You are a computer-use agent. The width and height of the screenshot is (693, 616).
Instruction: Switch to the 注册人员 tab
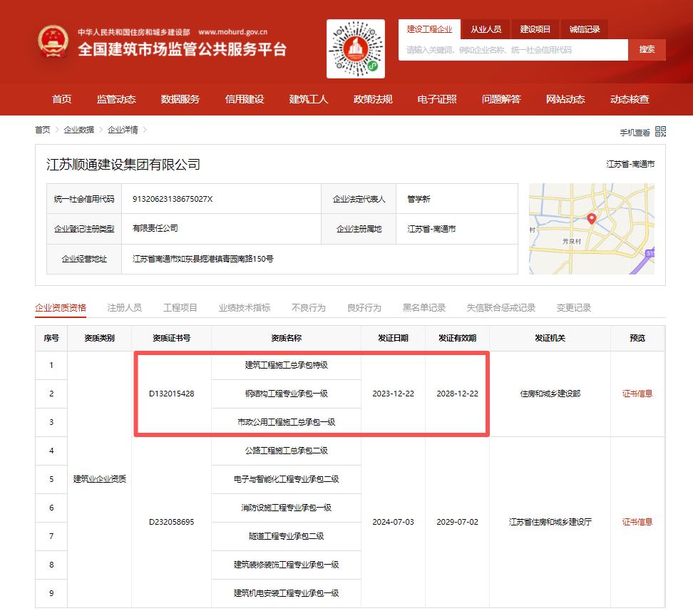125,307
